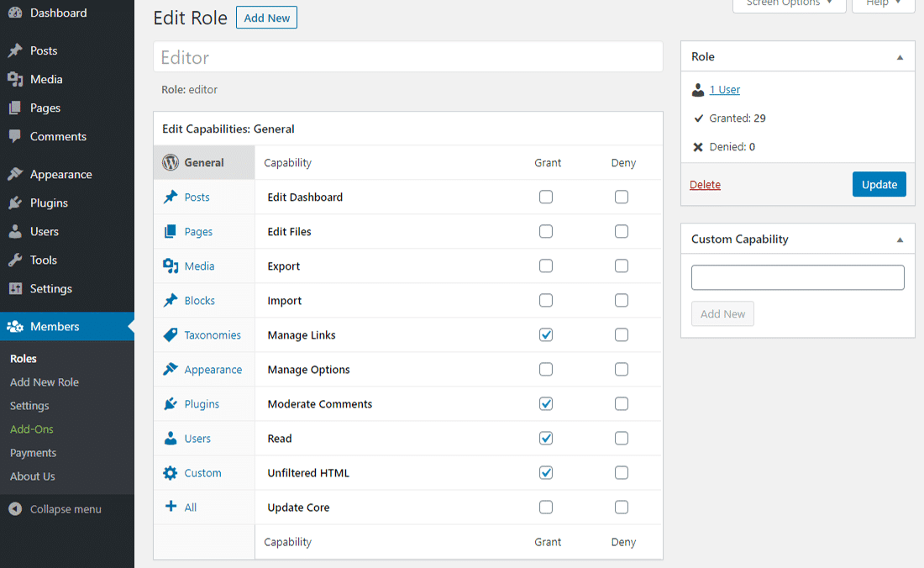Collapse the Custom Capability panel

900,239
